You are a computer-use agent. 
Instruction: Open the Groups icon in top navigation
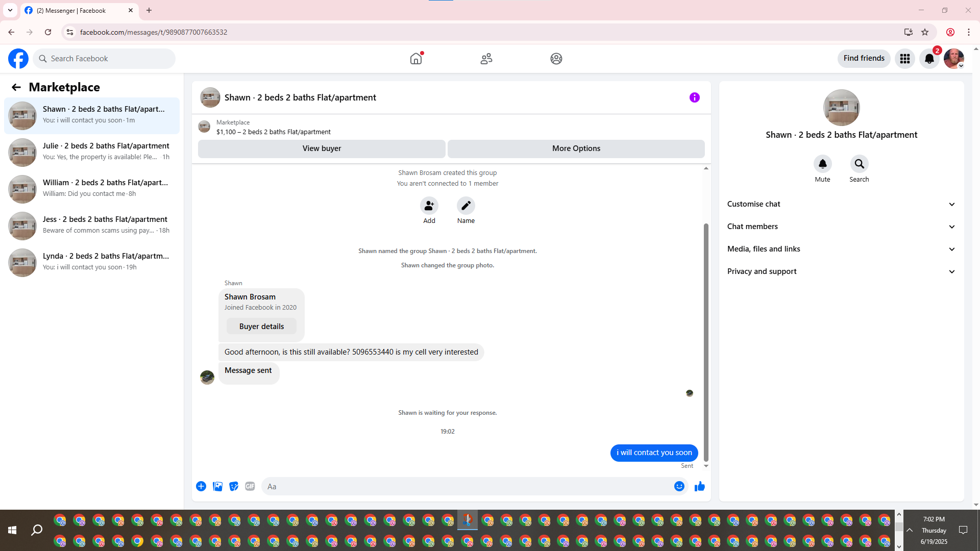click(x=556, y=59)
